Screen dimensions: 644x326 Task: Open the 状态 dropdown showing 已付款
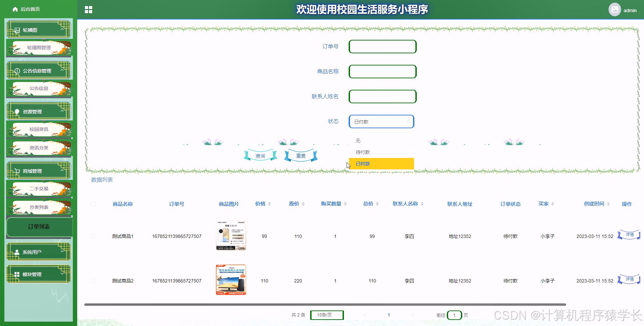(x=381, y=121)
